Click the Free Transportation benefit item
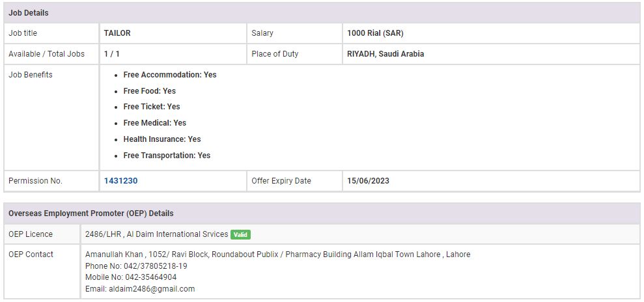This screenshot has height=302, width=644. pyautogui.click(x=167, y=156)
